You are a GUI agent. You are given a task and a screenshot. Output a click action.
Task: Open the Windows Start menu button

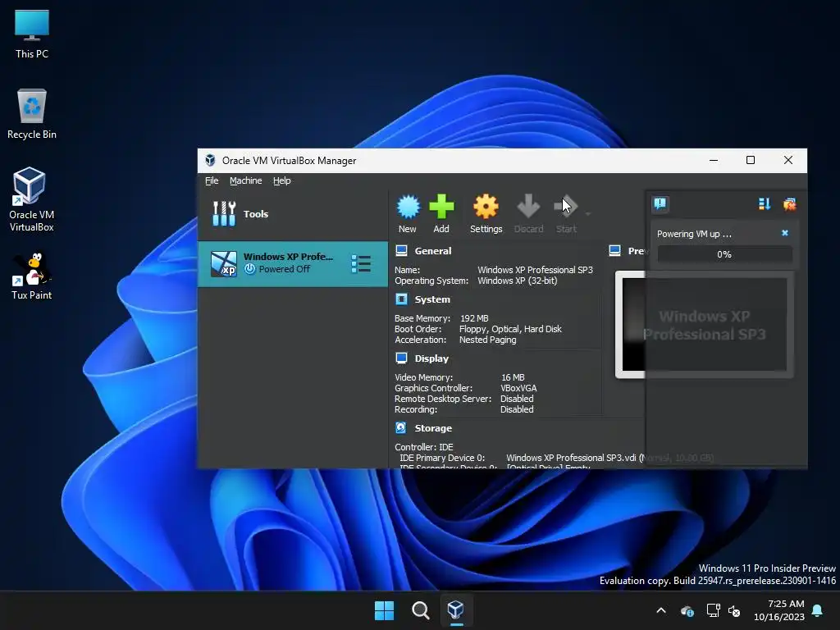pos(384,610)
